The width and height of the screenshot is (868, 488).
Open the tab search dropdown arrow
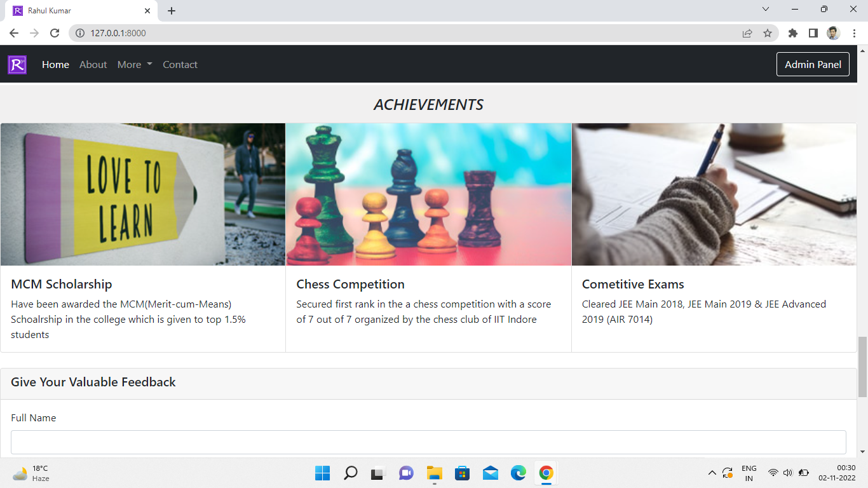pos(765,9)
